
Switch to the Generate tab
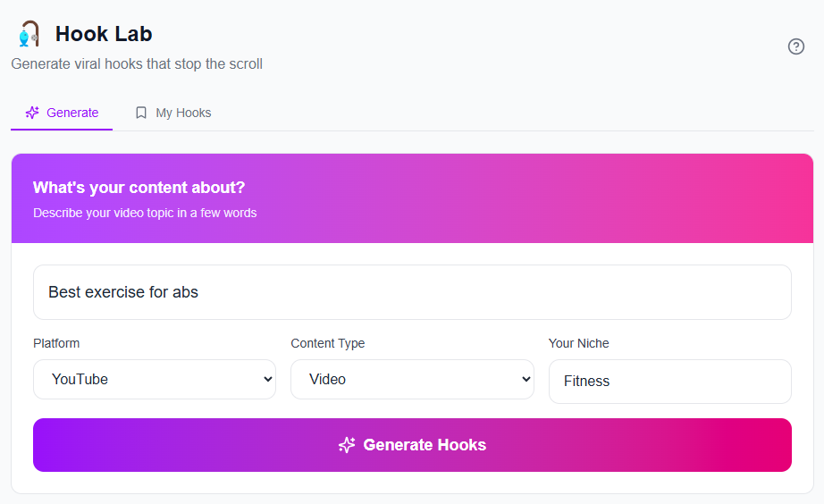(x=62, y=113)
